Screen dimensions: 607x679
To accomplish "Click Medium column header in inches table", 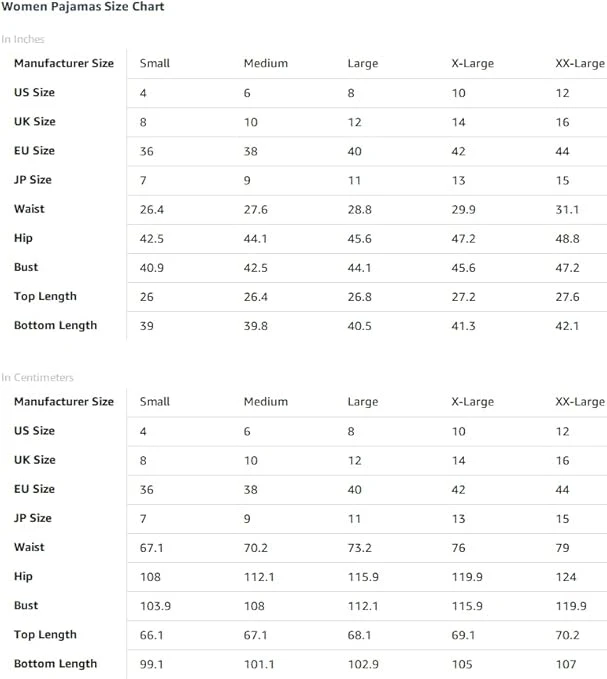I will [265, 63].
